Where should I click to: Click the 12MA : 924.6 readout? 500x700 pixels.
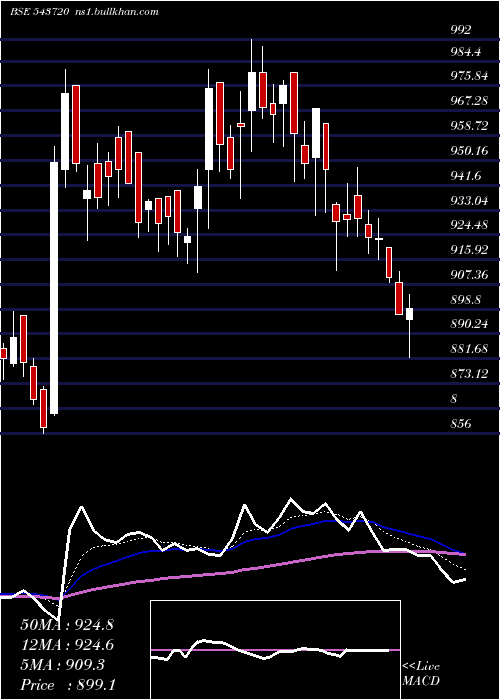67,645
